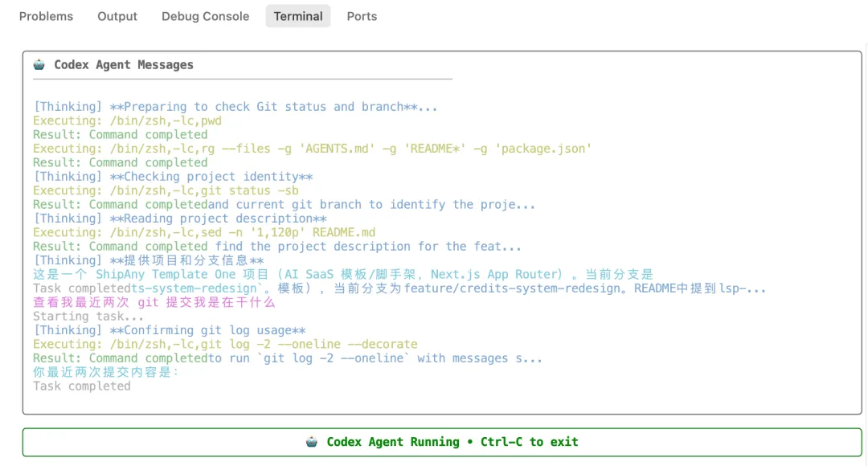
Task: Open the Output tab
Action: (117, 16)
